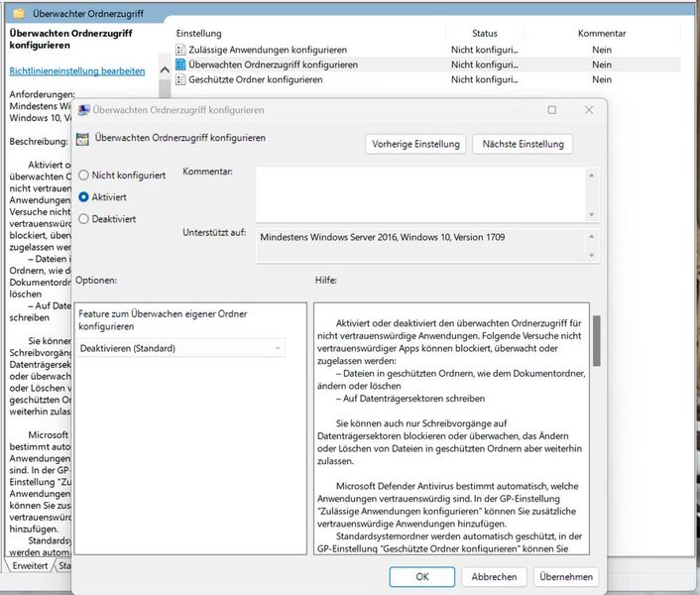Click the policy icon beside Geschützte Ordner konfigurieren
Screen dimensions: 700x595
pyautogui.click(x=180, y=79)
